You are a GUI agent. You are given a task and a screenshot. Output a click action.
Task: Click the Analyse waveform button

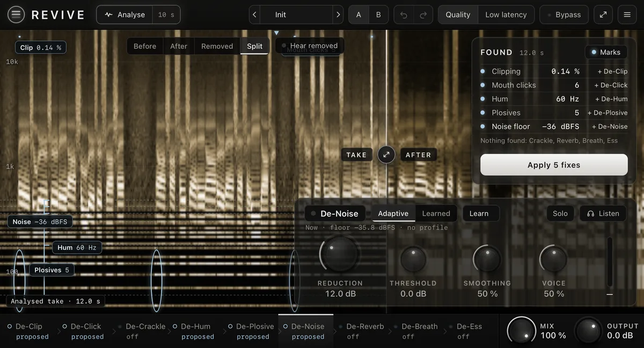click(125, 15)
